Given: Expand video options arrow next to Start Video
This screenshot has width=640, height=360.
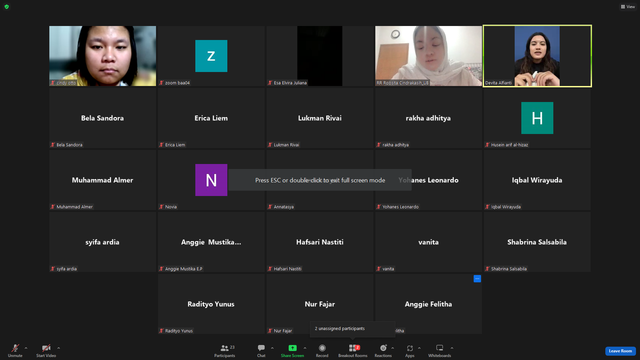Looking at the screenshot, I should [58, 348].
